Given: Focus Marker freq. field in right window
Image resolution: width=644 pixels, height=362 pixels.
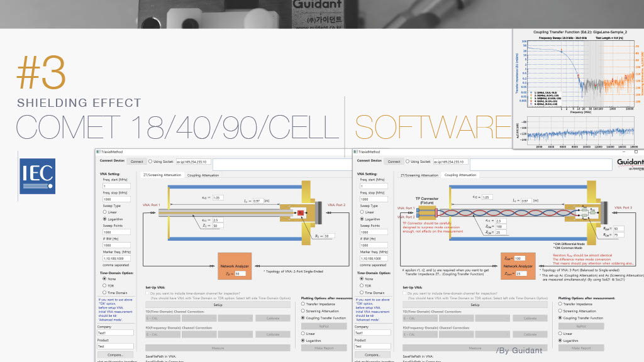Looking at the screenshot, I should (374, 258).
